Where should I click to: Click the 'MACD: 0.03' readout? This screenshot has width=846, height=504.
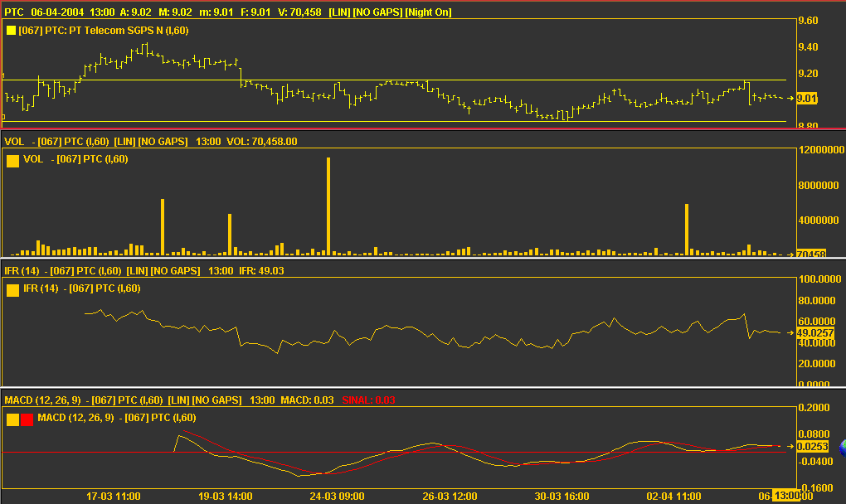[x=307, y=400]
